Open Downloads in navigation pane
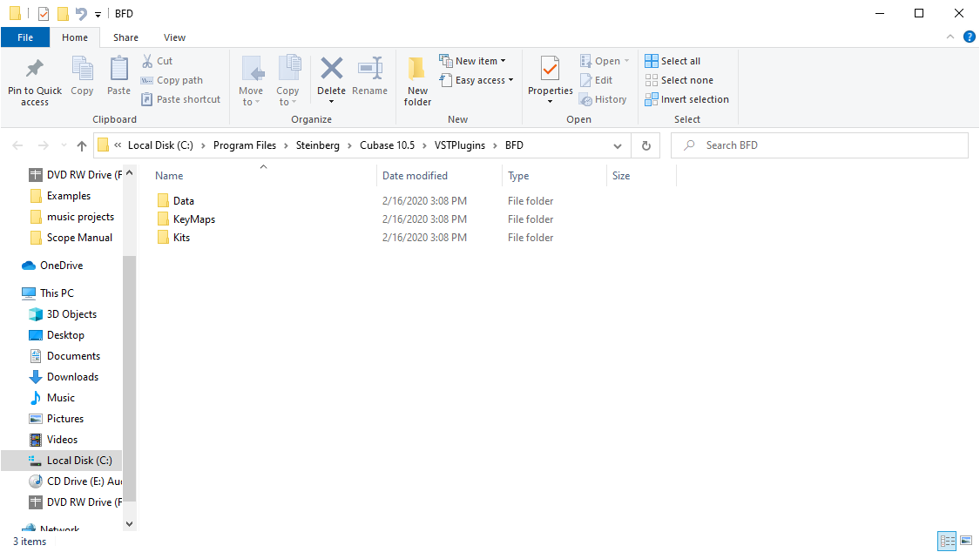This screenshot has height=552, width=980. (64, 376)
